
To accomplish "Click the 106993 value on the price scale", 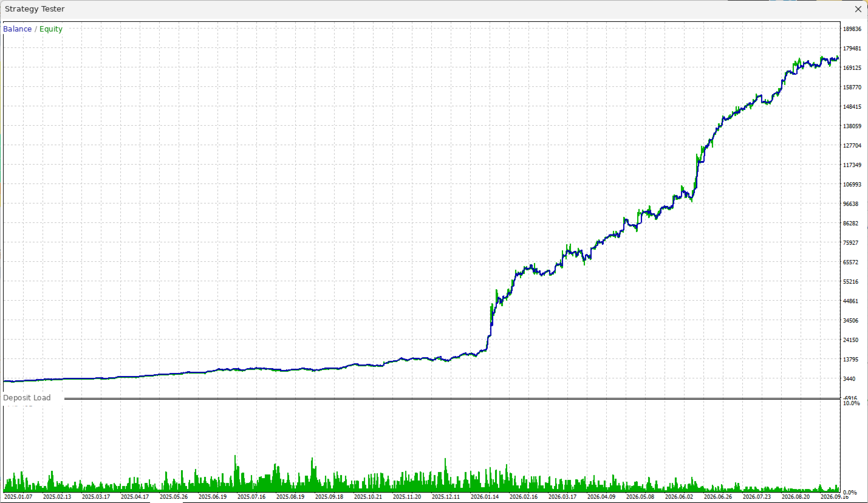I will [x=852, y=185].
